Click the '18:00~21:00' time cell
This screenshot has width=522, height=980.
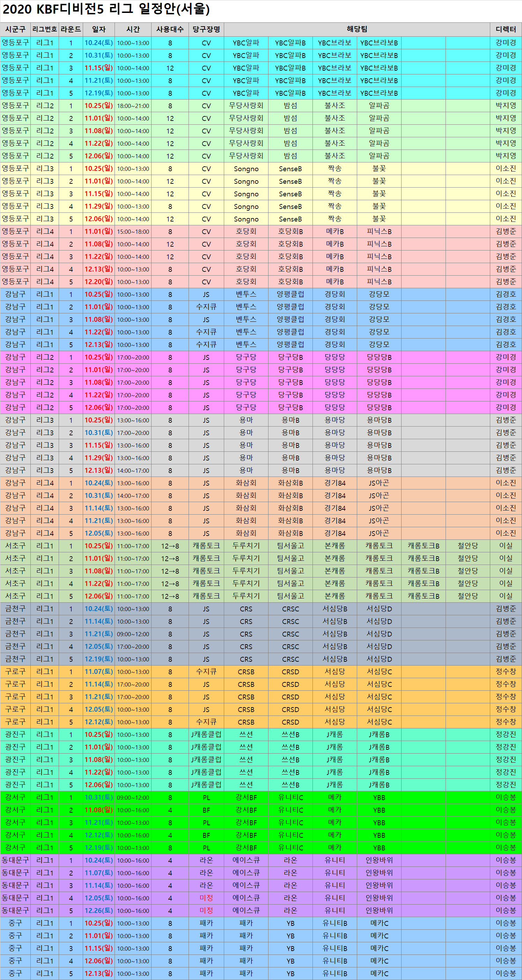point(133,106)
